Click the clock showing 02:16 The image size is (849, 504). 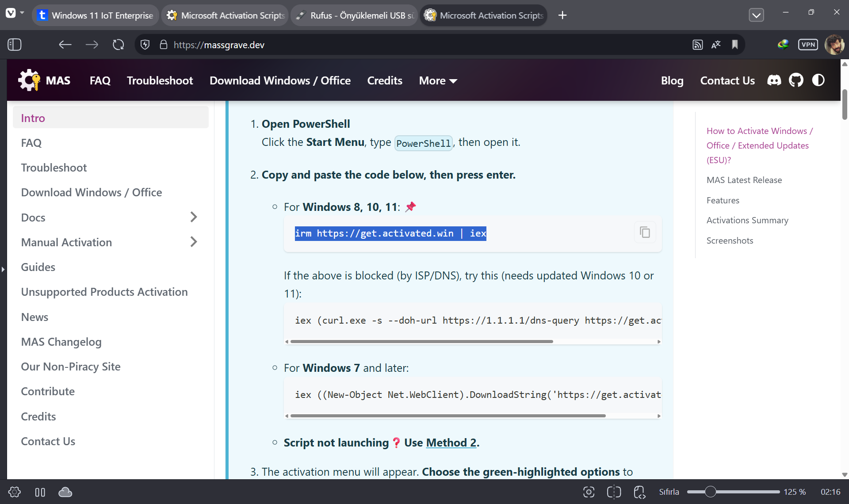tap(830, 492)
